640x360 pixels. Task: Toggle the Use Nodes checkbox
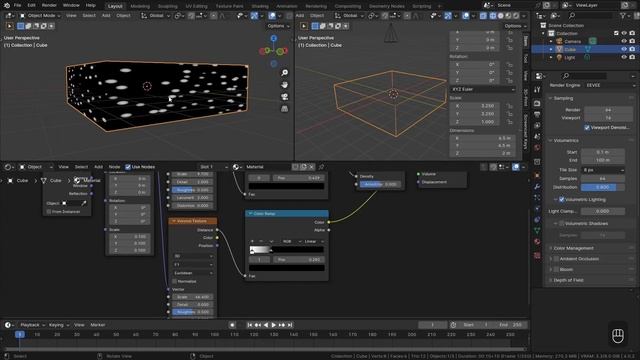[x=128, y=167]
